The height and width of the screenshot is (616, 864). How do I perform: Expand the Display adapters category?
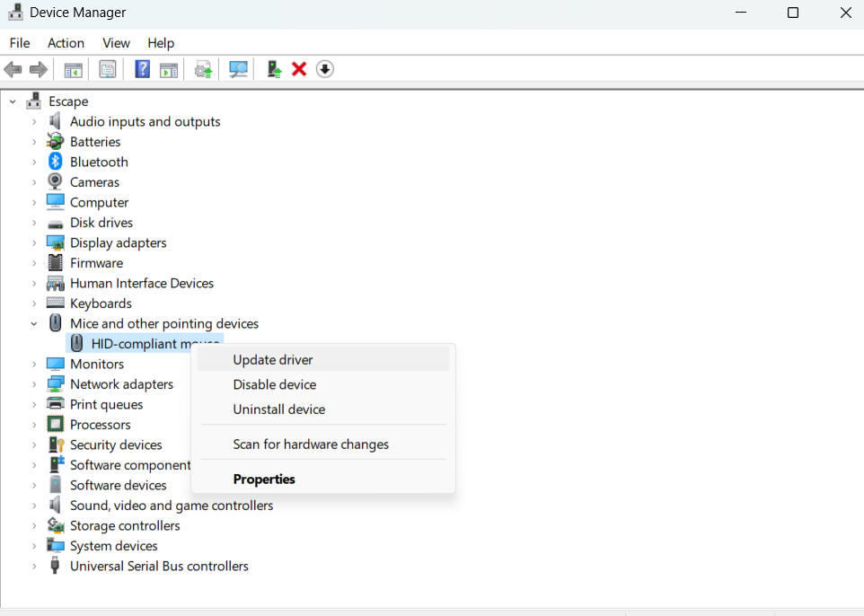34,242
